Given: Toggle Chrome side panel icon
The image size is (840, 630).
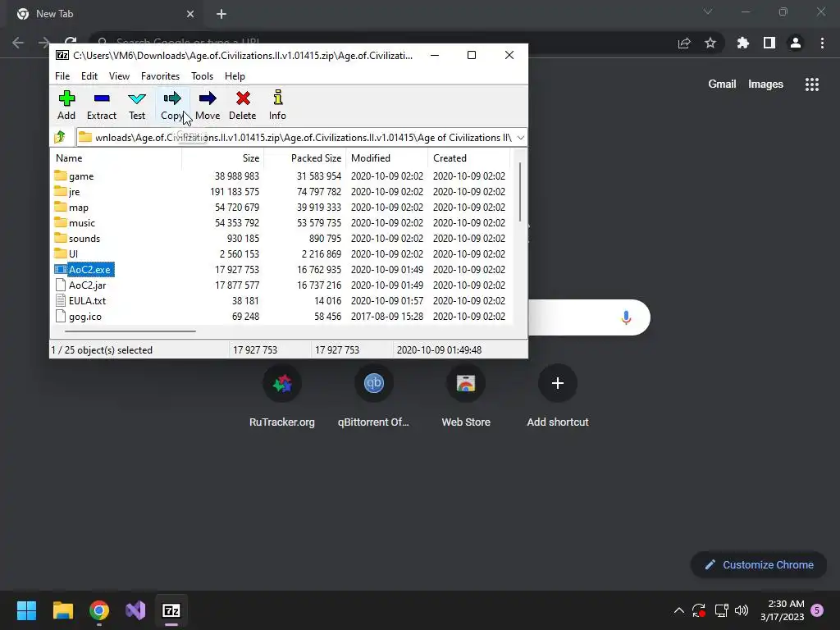Looking at the screenshot, I should pos(769,43).
